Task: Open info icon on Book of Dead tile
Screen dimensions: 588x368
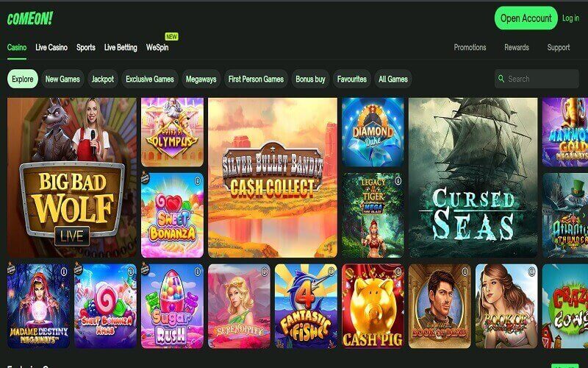Action: coord(465,272)
